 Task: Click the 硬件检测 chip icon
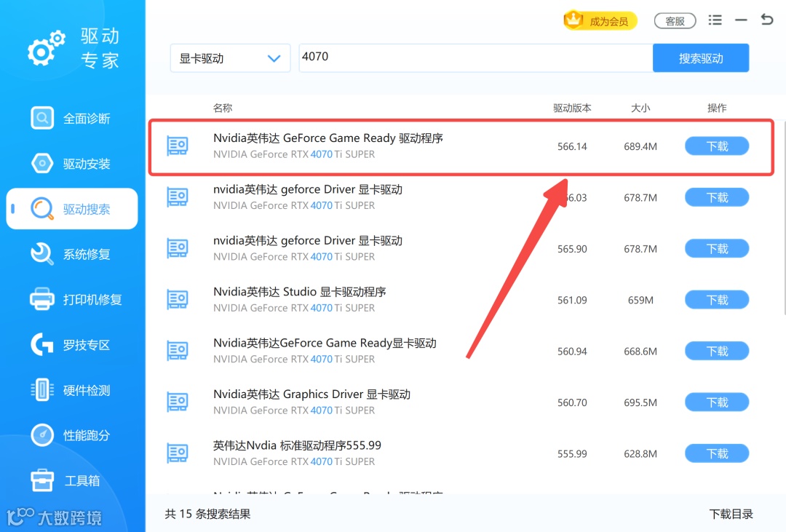(x=42, y=390)
